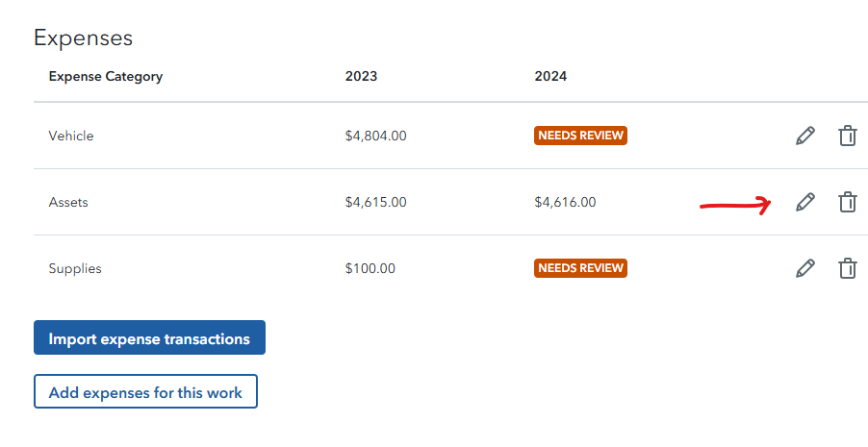This screenshot has width=868, height=447.
Task: Remove the Assets expense via trash icon
Action: point(847,202)
